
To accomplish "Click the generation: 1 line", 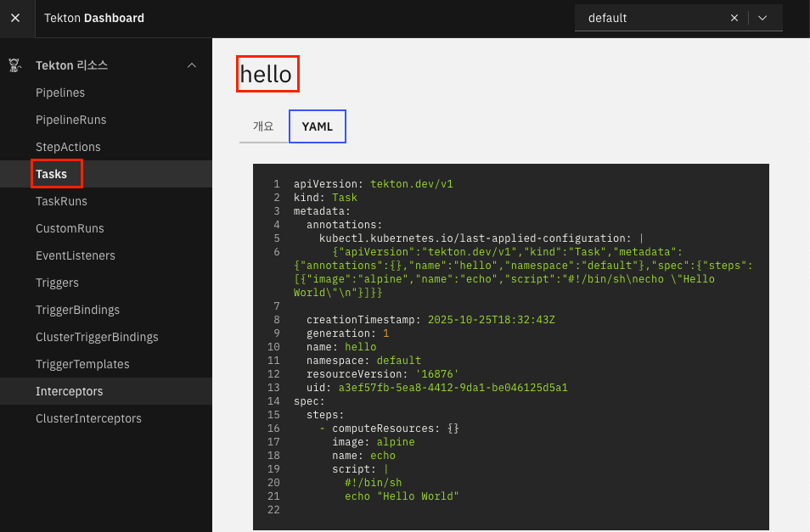I will (347, 333).
